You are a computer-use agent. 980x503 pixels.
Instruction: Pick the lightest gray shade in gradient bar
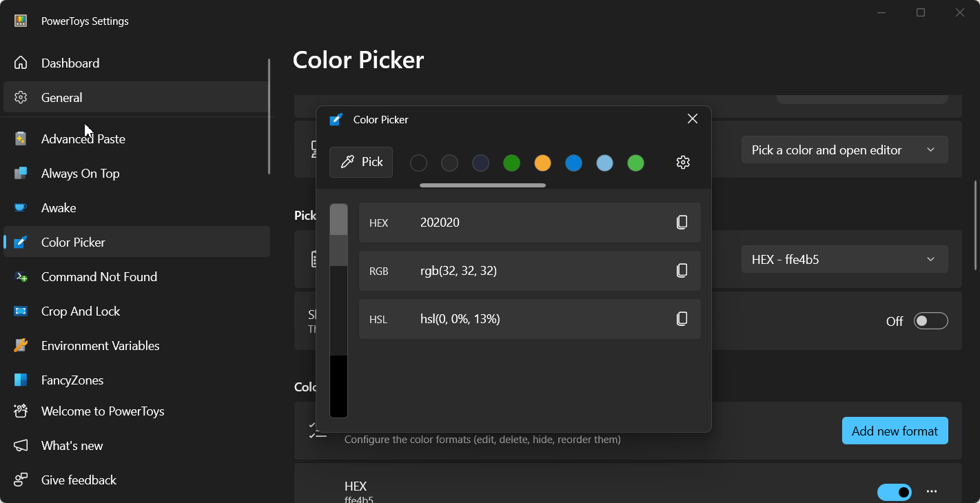pos(338,219)
